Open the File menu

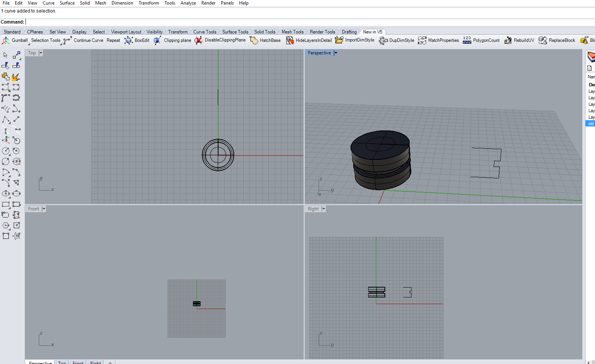6,3
